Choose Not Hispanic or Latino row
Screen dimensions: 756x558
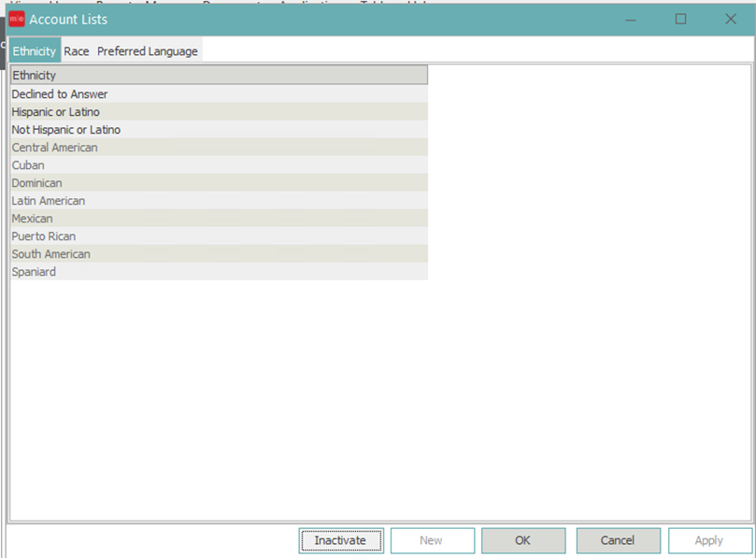(x=66, y=130)
